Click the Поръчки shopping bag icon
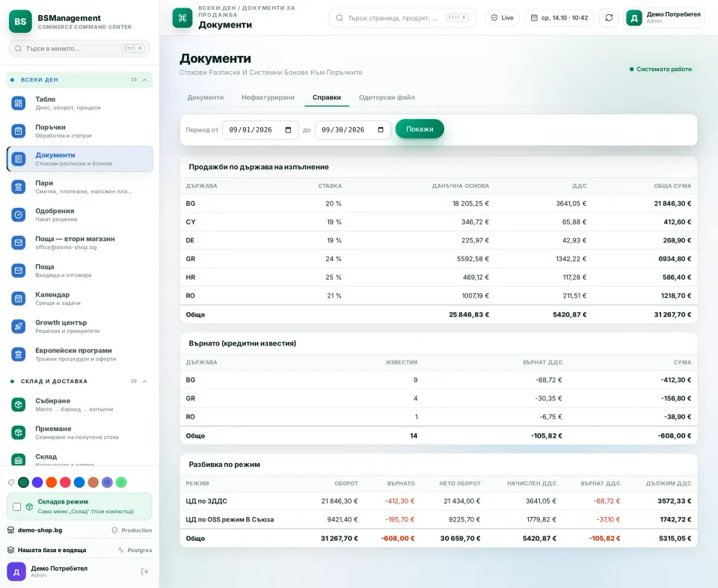The width and height of the screenshot is (718, 588). pos(18,131)
